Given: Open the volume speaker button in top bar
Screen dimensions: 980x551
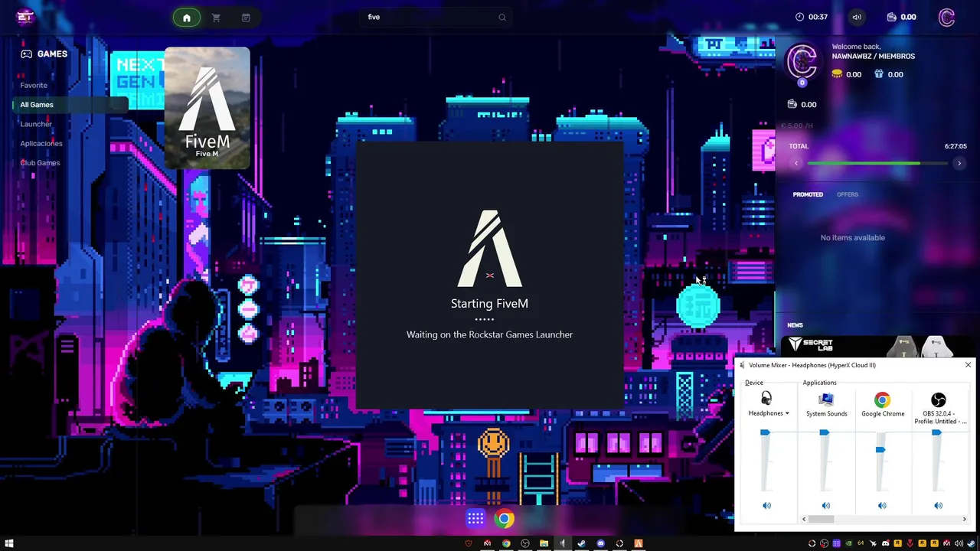Looking at the screenshot, I should (857, 17).
